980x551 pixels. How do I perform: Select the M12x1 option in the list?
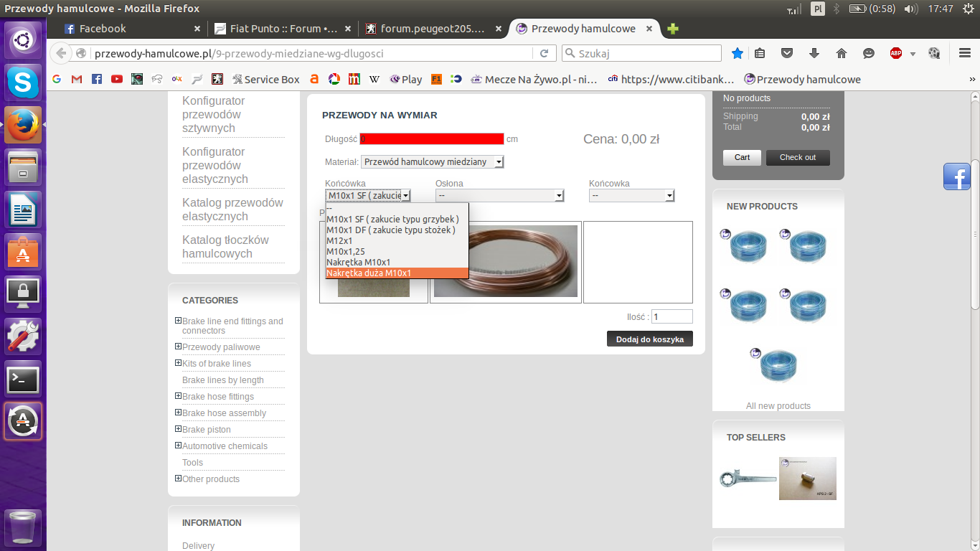pos(339,241)
